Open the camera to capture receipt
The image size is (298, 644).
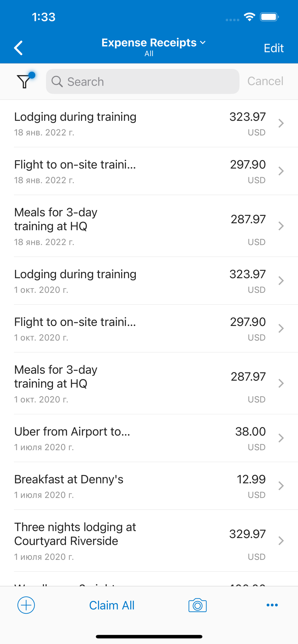click(x=197, y=605)
